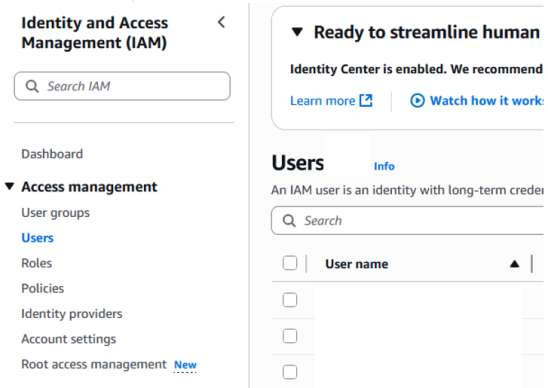The height and width of the screenshot is (388, 548).
Task: Click the external link icon beside Learn more
Action: [366, 101]
